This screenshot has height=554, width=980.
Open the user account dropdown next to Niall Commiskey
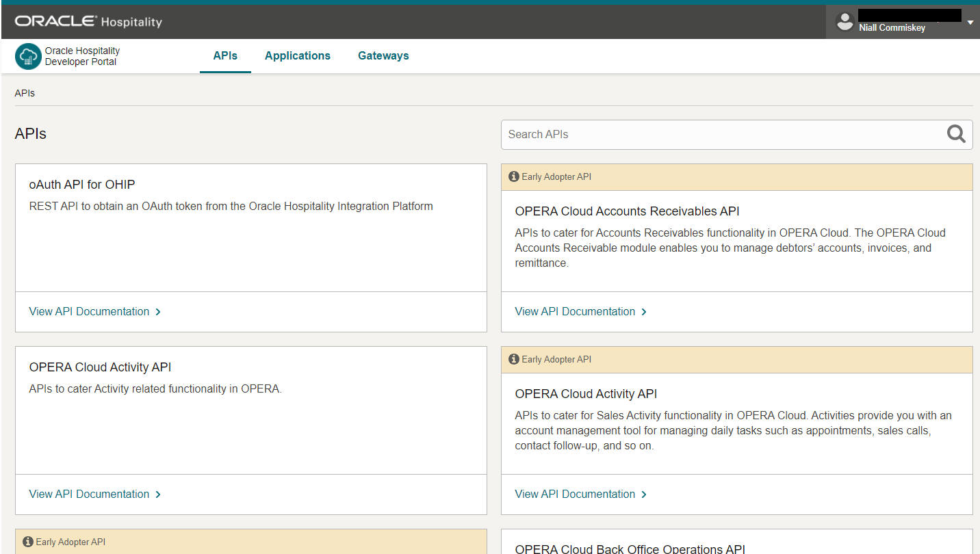(x=970, y=21)
